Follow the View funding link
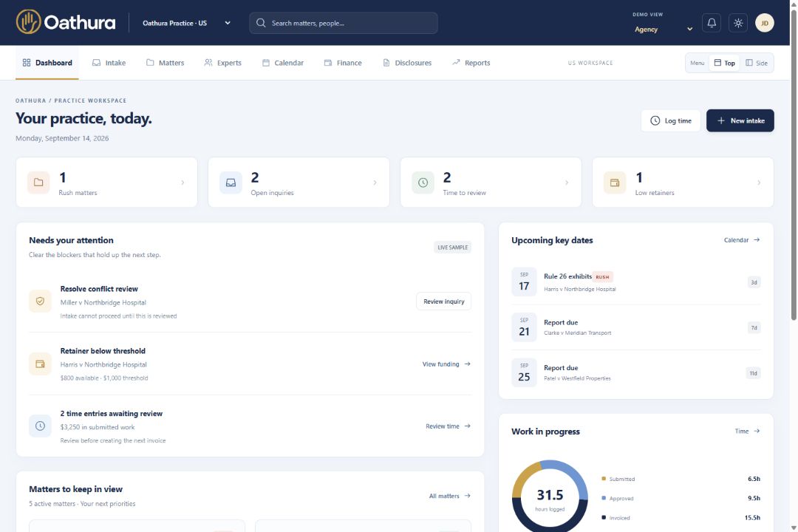Screen dimensions: 798x532 [x=446, y=364]
